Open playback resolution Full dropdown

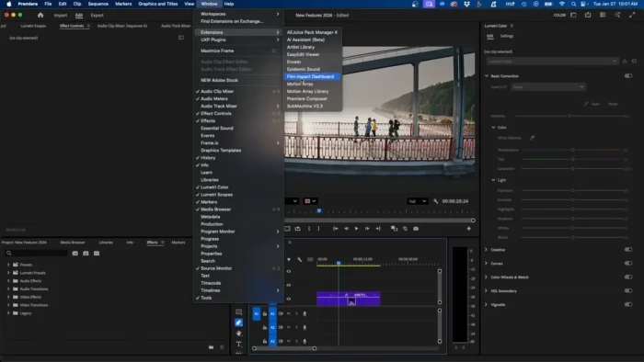(x=418, y=201)
